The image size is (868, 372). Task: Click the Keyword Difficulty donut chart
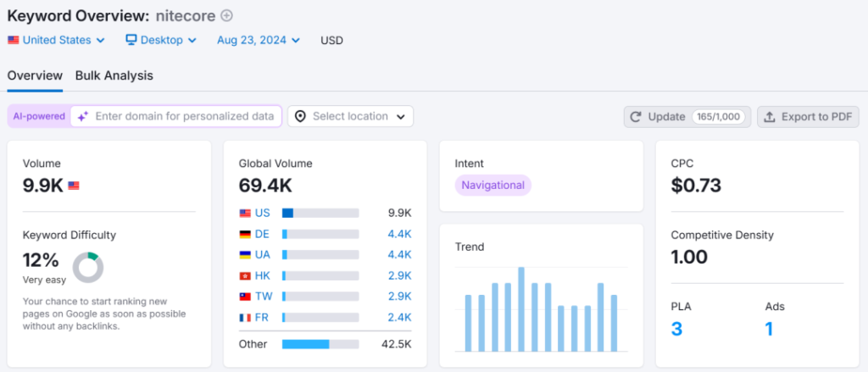tap(88, 267)
